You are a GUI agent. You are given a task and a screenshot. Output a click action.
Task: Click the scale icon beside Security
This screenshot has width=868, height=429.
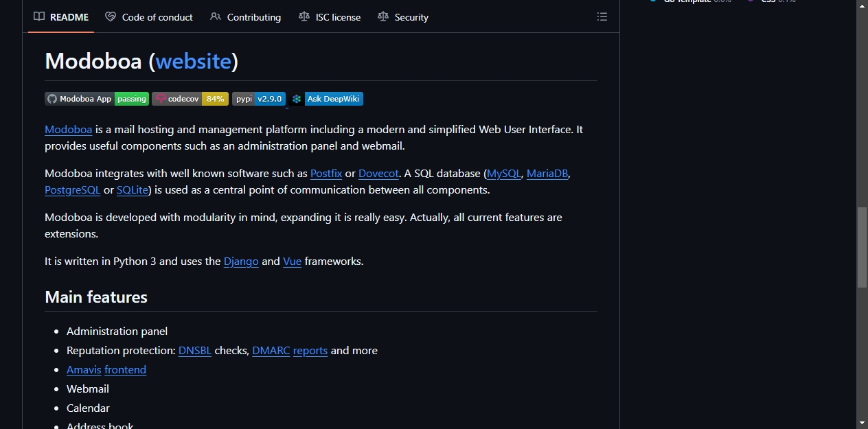(x=383, y=16)
